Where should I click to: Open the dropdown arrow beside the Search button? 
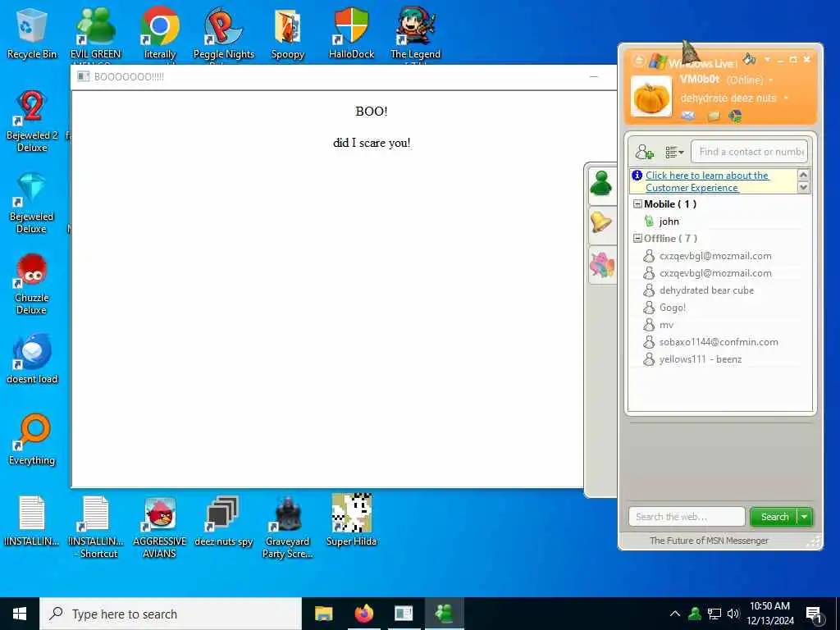(x=805, y=517)
